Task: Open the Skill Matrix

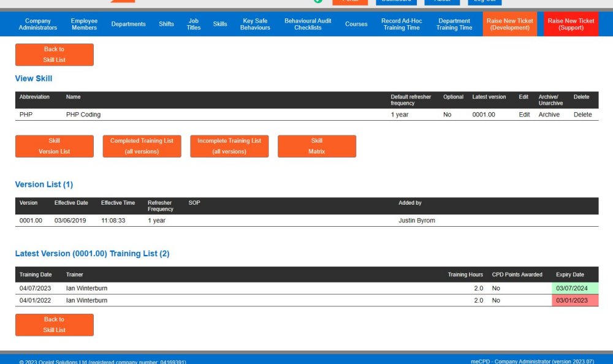Action: click(317, 146)
